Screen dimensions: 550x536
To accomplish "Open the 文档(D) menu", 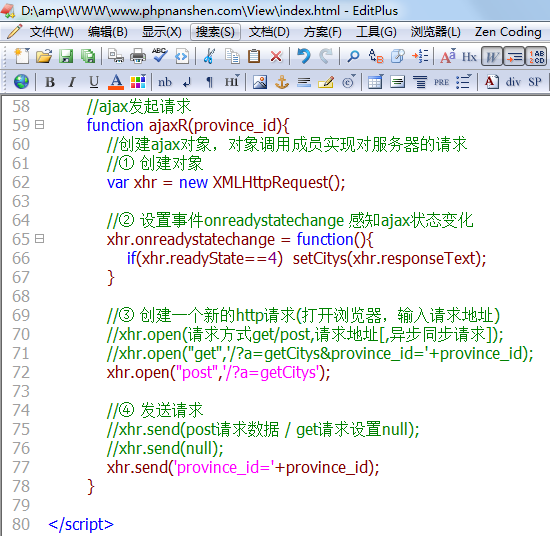I will (x=269, y=32).
